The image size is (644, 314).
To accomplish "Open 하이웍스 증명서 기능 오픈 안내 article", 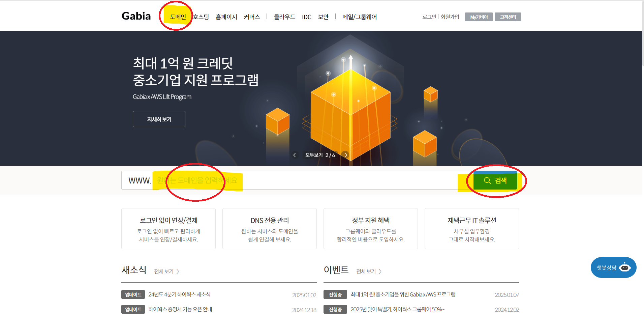I will (180, 309).
